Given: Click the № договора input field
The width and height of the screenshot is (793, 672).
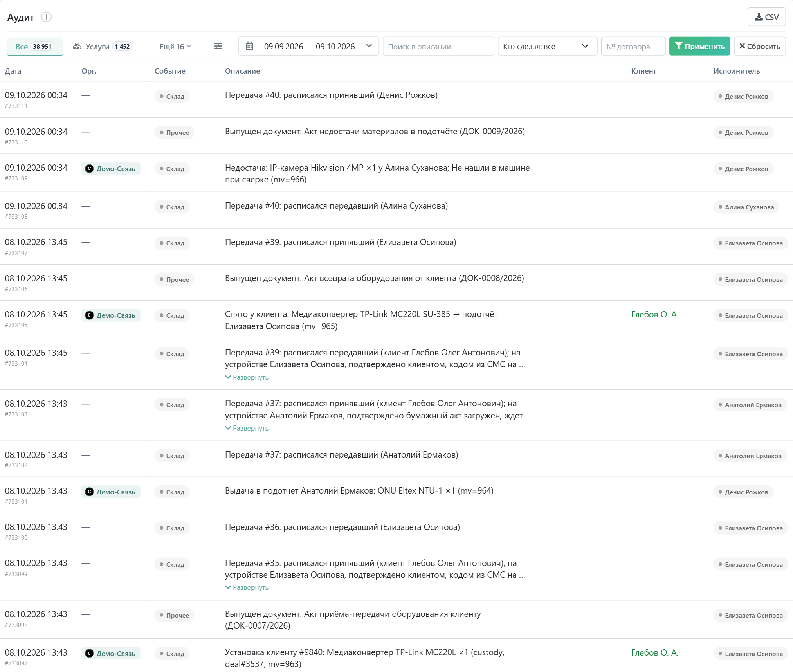Looking at the screenshot, I should 633,46.
